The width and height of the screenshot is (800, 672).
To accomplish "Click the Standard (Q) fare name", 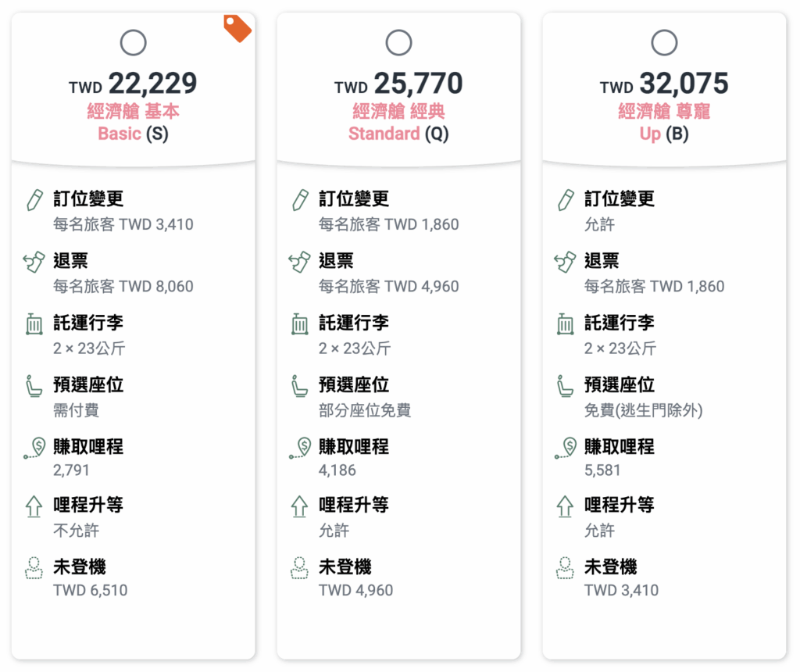I will coord(398,134).
